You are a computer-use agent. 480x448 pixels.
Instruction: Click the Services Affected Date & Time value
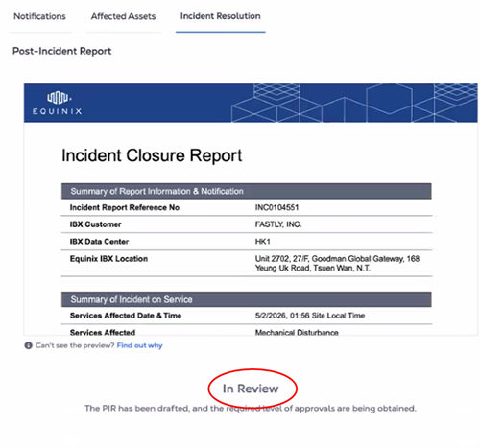(x=310, y=316)
